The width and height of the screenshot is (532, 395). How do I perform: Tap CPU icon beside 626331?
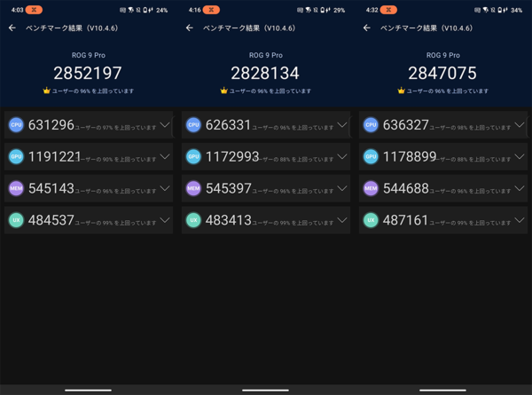193,125
